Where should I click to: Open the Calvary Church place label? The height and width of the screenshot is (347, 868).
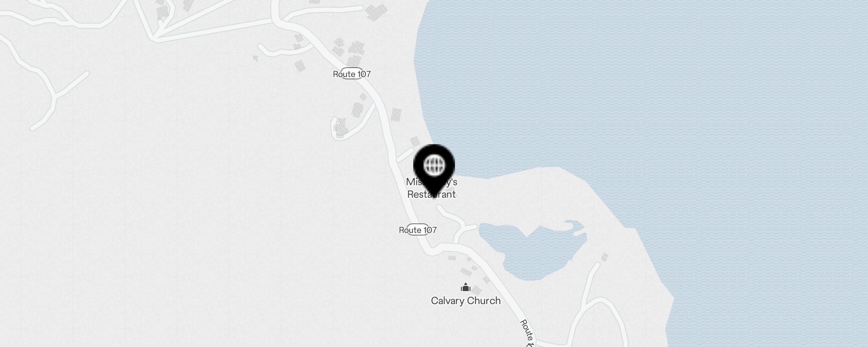coord(466,301)
